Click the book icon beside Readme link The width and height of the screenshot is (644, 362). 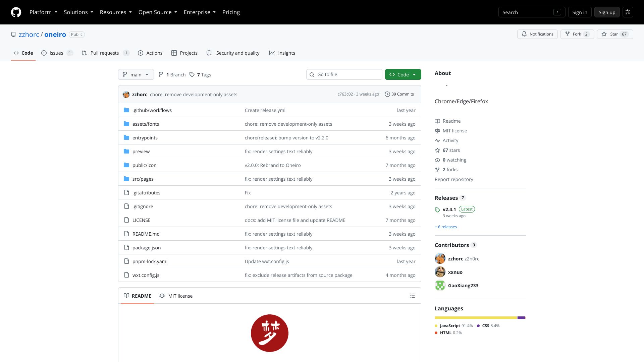click(x=437, y=121)
